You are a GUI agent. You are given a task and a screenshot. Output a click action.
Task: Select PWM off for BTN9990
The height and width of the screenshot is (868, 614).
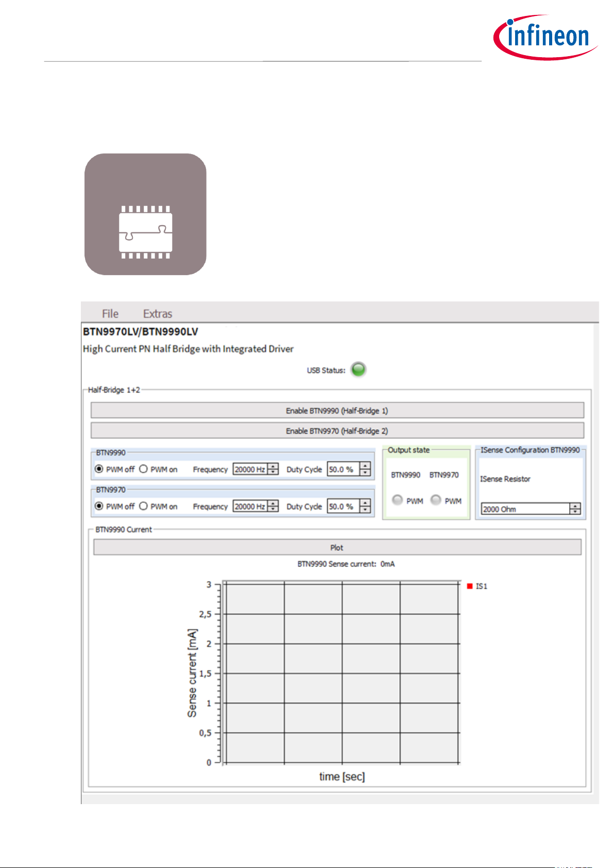point(99,469)
